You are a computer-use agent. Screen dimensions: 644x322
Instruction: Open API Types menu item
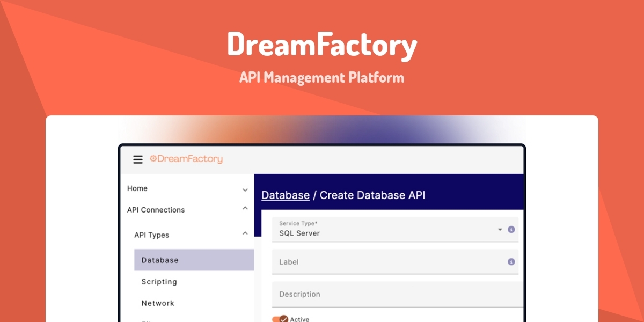(151, 235)
